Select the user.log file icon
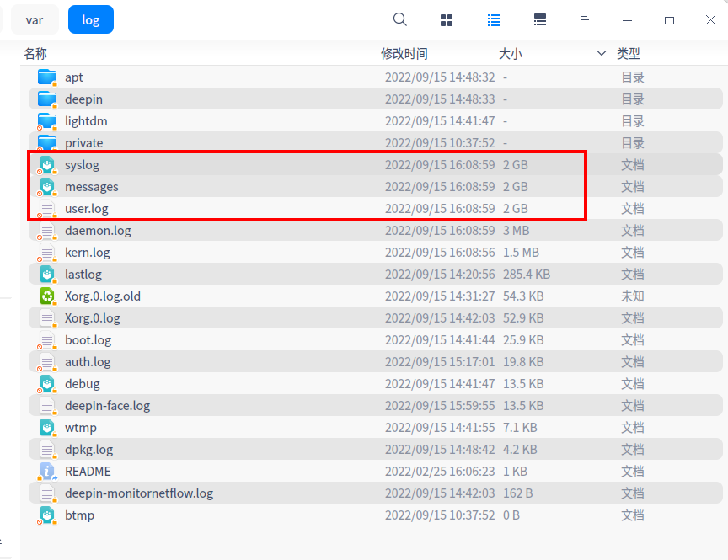728x560 pixels. (x=47, y=208)
